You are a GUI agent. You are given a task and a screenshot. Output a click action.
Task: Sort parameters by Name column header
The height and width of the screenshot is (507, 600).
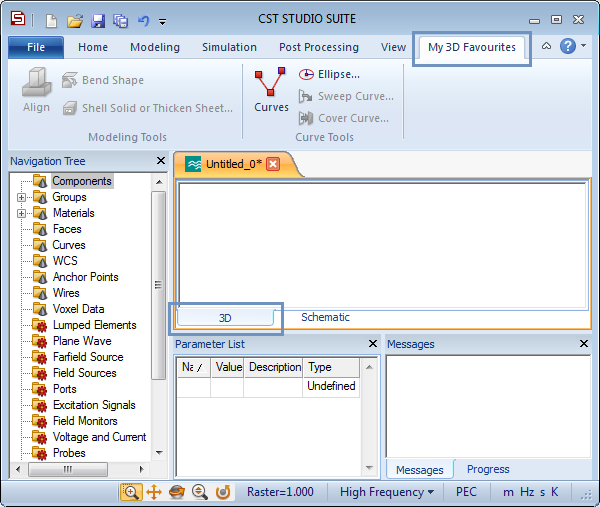[194, 367]
